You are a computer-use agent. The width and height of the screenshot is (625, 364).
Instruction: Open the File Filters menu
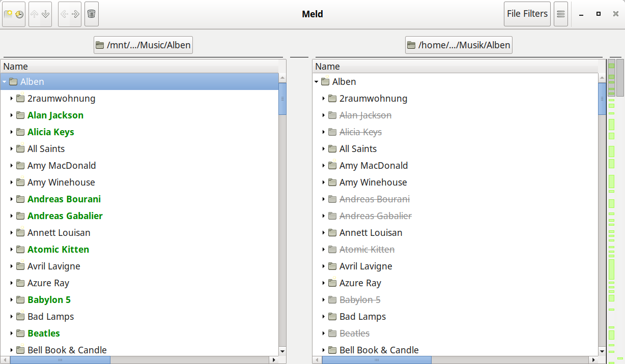(x=527, y=14)
